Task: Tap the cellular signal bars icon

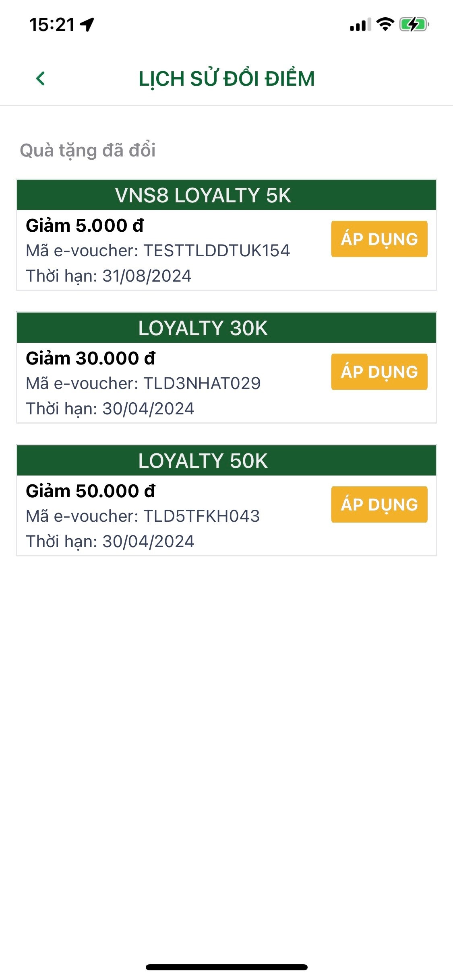Action: [x=360, y=25]
